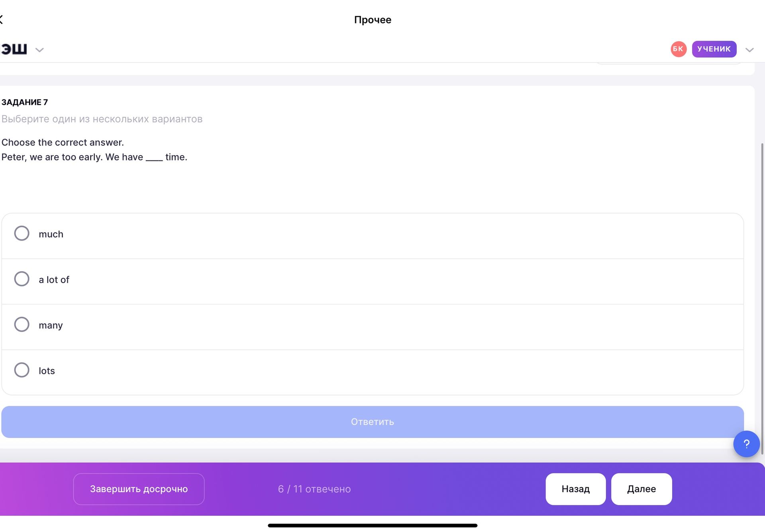765x532 pixels.
Task: Go to the next question with Далее
Action: point(641,489)
